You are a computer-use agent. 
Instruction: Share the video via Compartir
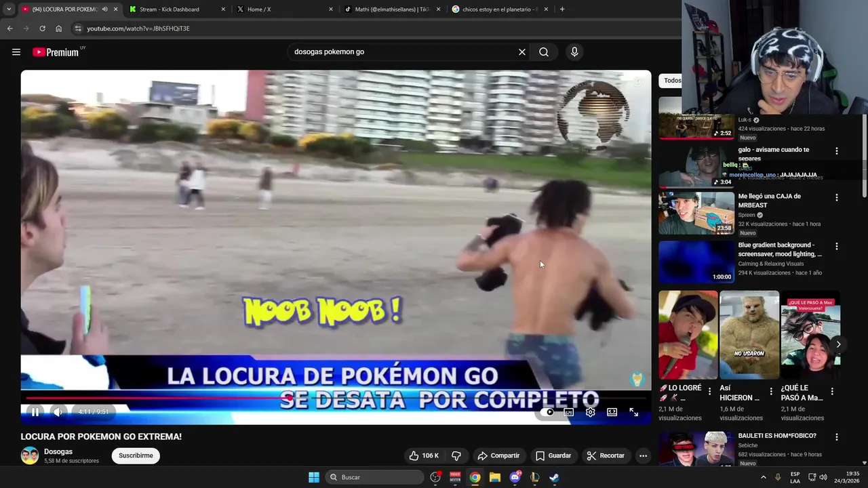tap(498, 455)
